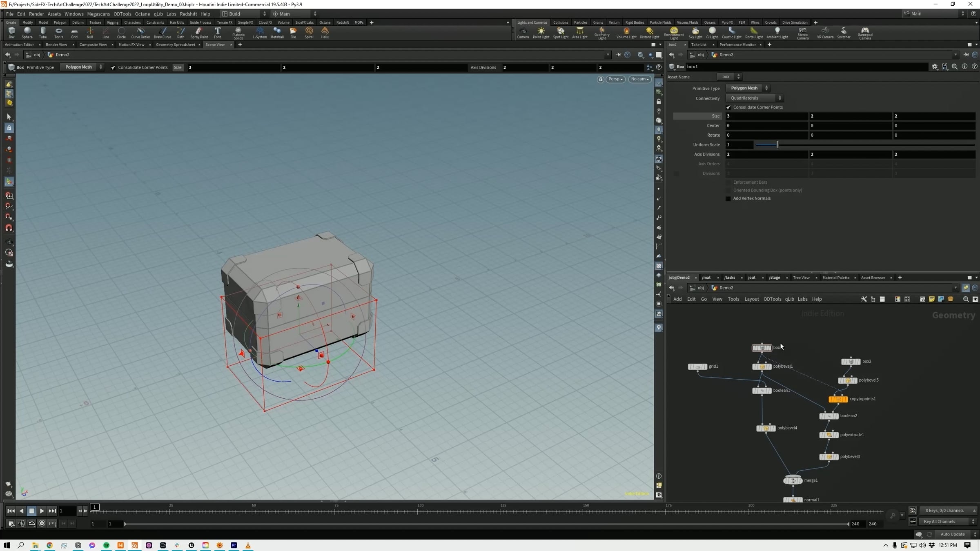Click the copytopoints1 node
Image resolution: width=980 pixels, height=551 pixels.
[838, 399]
